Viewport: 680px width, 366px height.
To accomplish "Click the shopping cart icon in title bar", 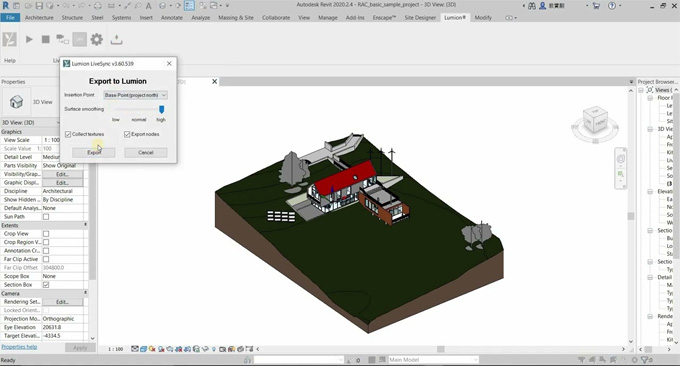I will click(x=596, y=6).
